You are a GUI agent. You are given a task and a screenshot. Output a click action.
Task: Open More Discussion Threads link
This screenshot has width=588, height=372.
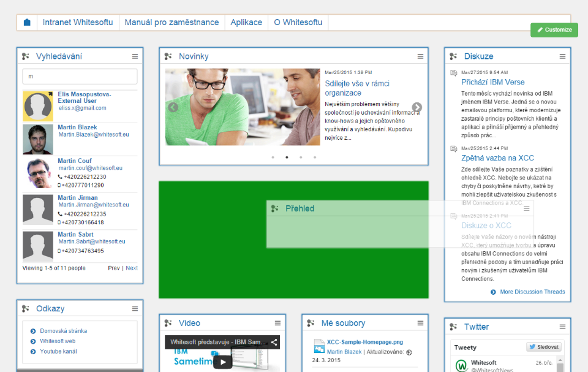(532, 292)
